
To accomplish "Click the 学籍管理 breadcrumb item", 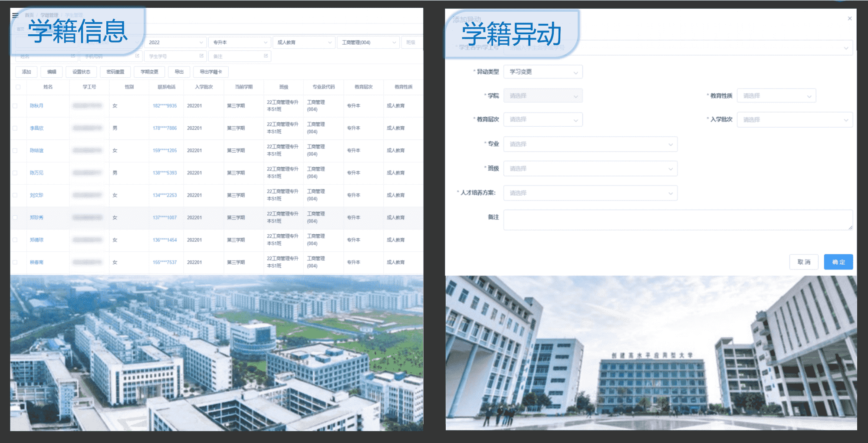I will 49,15.
